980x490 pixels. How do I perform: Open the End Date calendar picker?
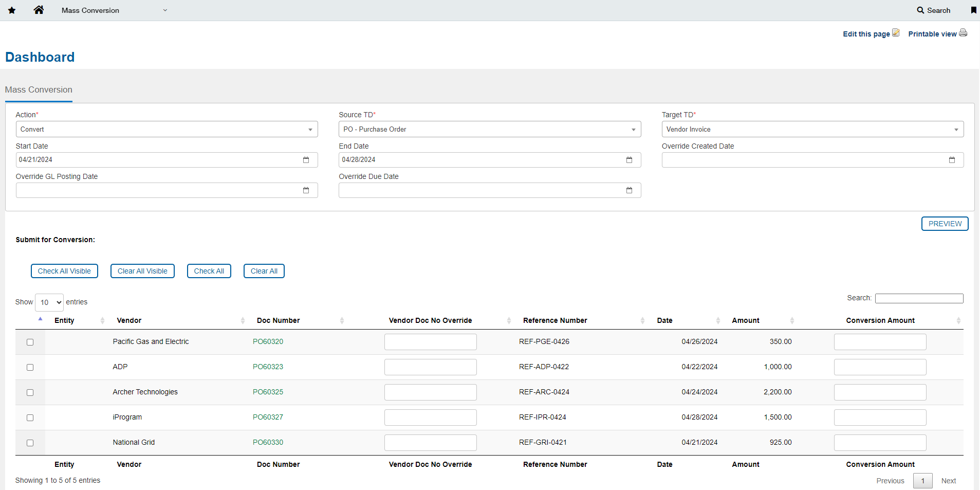[629, 160]
